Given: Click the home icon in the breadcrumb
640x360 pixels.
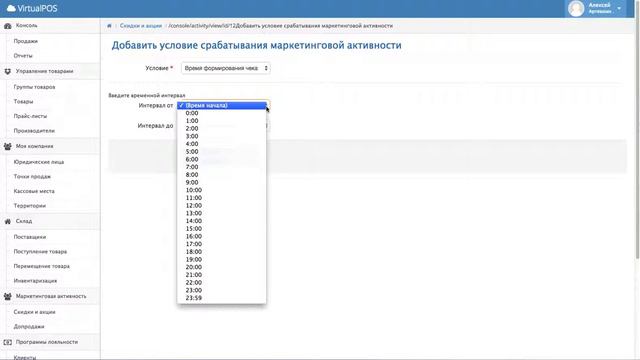Looking at the screenshot, I should pos(109,26).
